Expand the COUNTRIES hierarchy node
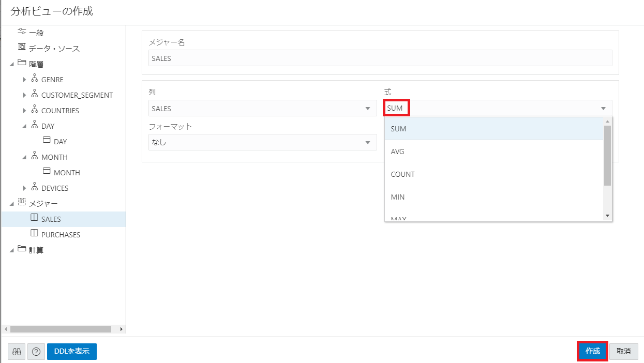644x363 pixels. (x=24, y=111)
